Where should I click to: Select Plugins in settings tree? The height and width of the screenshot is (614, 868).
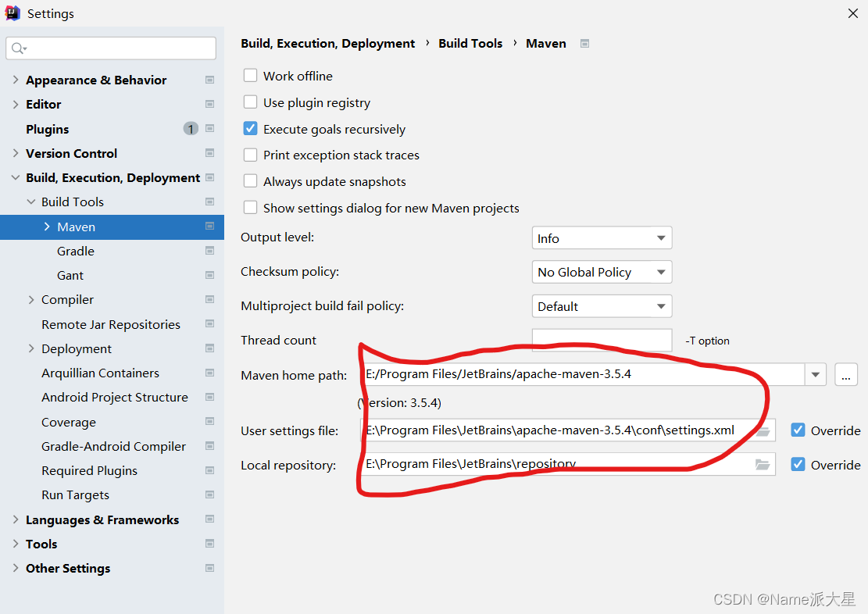(x=48, y=129)
